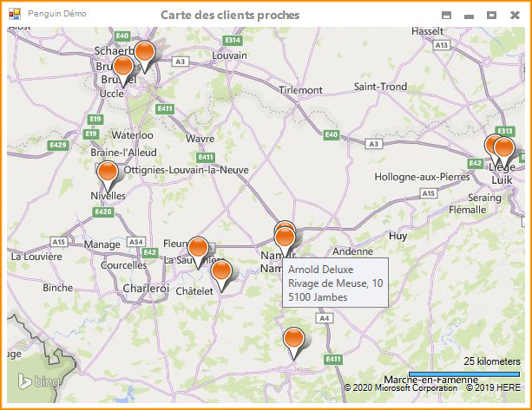Click the Namur pin above tooltip
Viewport: 532px width, 410px height.
pos(285,236)
